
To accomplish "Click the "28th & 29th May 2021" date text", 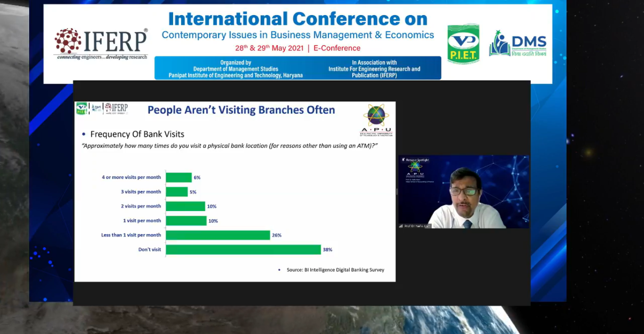I will (x=270, y=48).
